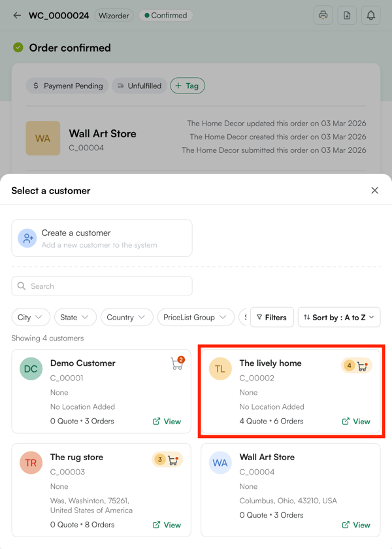392x549 pixels.
Task: Open the PriceList Group dropdown
Action: pyautogui.click(x=195, y=317)
